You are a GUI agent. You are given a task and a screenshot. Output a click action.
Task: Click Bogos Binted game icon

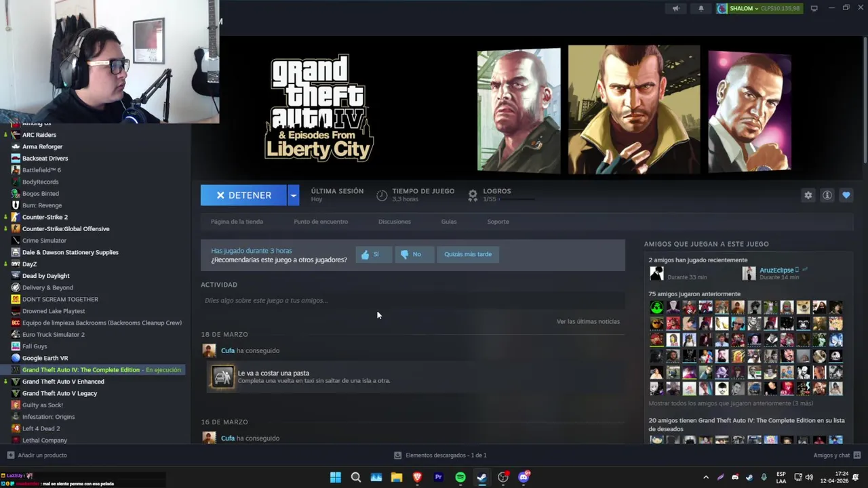point(16,193)
